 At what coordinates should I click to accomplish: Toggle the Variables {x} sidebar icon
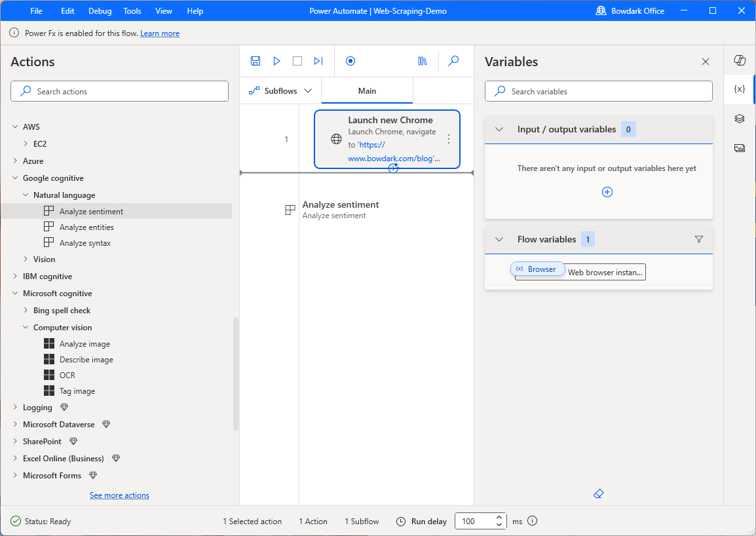click(x=740, y=89)
